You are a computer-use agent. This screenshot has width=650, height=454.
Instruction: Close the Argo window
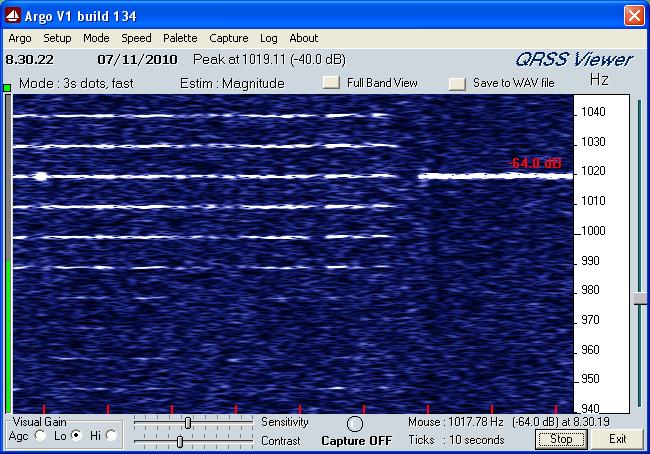point(633,16)
